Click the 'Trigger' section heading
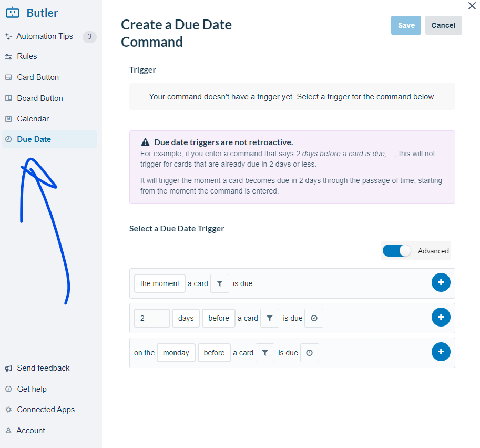This screenshot has width=480, height=448. coord(142,70)
